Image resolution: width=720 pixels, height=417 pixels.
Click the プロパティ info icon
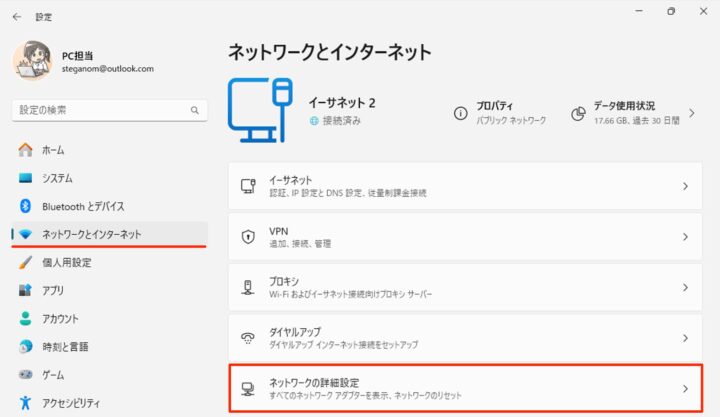point(461,113)
